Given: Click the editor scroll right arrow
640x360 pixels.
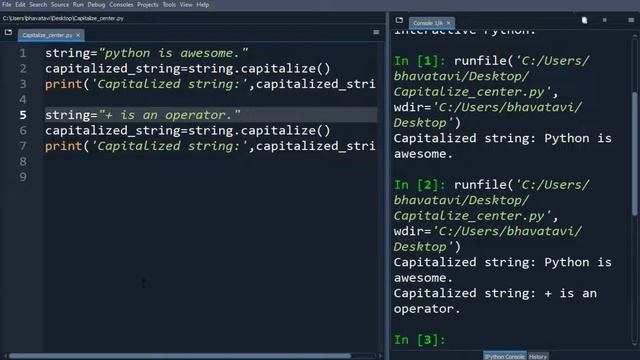Looking at the screenshot, I should tap(380, 356).
